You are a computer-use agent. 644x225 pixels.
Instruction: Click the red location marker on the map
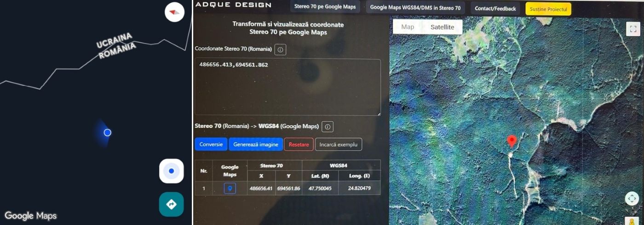[x=511, y=141]
